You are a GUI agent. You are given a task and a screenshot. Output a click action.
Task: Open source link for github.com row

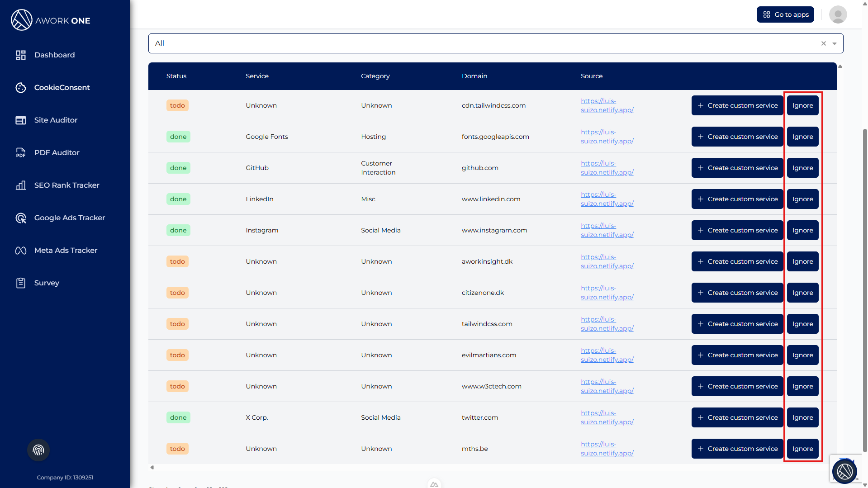[x=607, y=168]
